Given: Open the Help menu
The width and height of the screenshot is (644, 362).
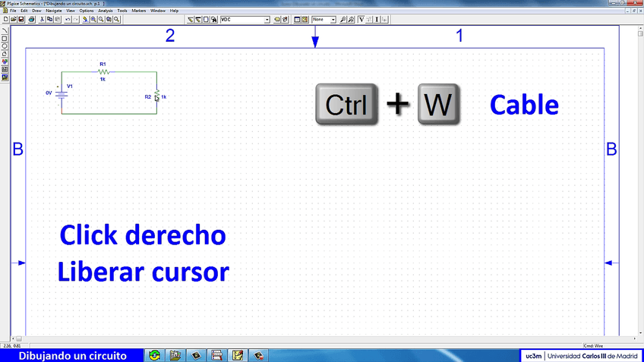Looking at the screenshot, I should [174, 11].
